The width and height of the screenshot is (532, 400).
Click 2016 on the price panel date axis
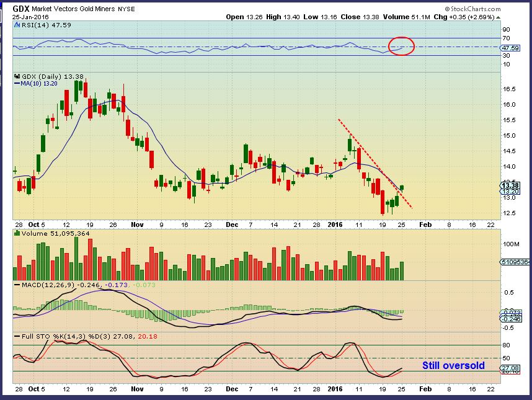[x=335, y=224]
